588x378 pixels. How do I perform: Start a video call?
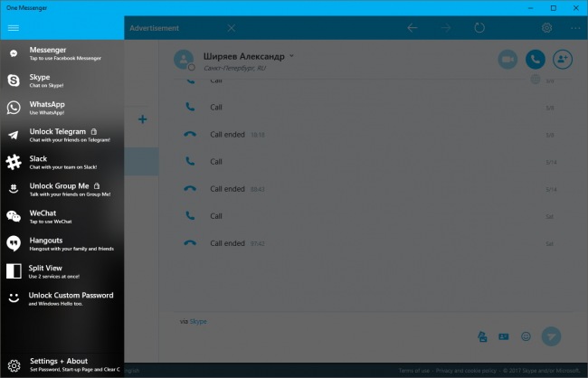pyautogui.click(x=507, y=60)
